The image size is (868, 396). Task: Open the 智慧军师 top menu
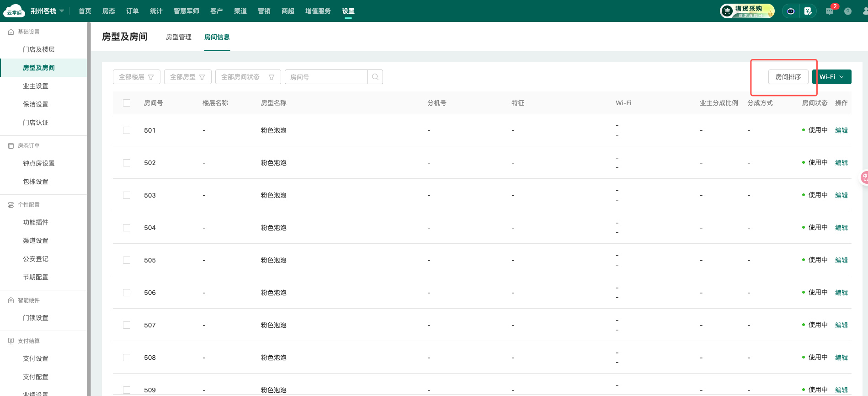186,11
